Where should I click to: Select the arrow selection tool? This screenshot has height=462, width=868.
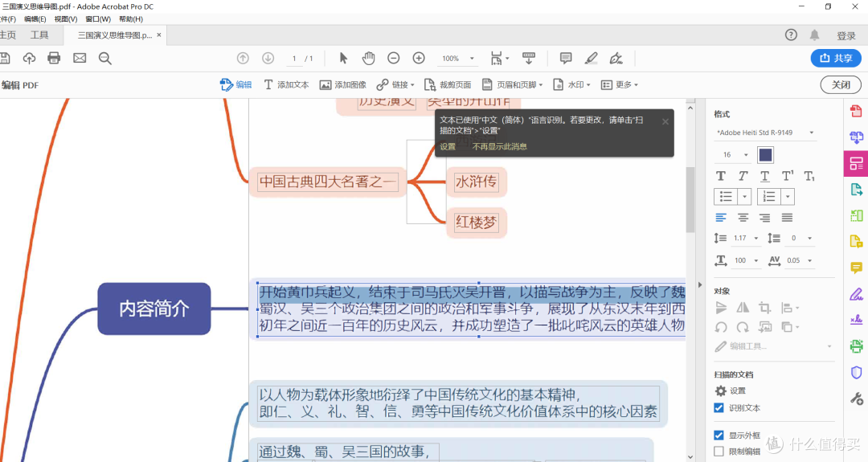pos(343,58)
